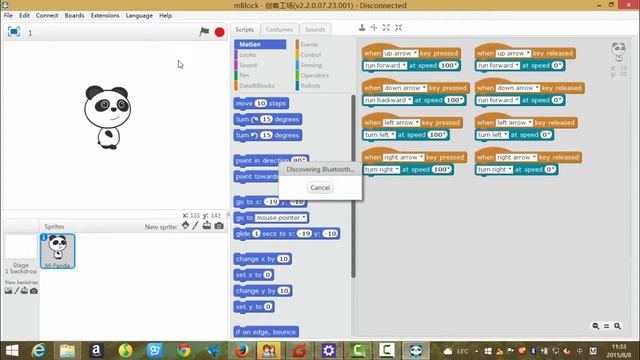Click the red stop button
Viewport: 640px width, 360px height.
220,32
